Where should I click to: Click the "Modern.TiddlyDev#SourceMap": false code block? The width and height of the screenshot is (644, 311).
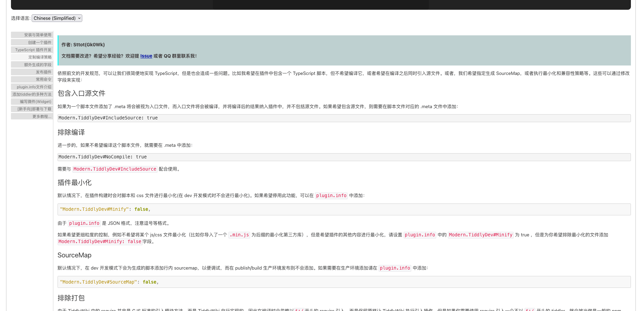point(344,282)
